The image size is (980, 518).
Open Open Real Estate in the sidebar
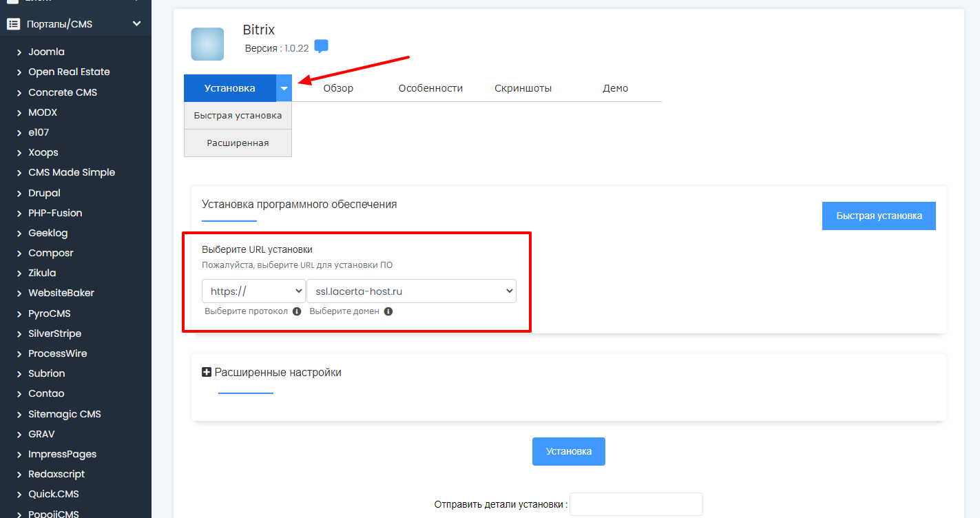click(69, 72)
